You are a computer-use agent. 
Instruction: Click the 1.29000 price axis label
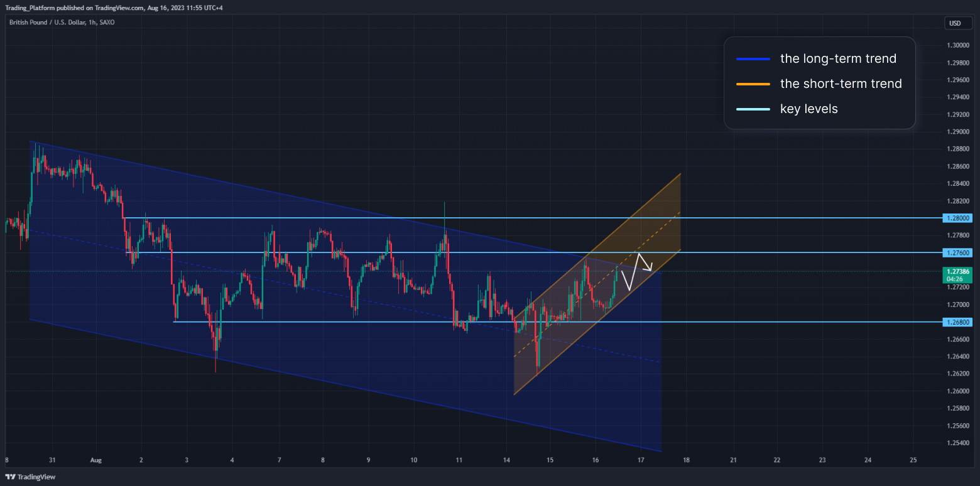[957, 132]
